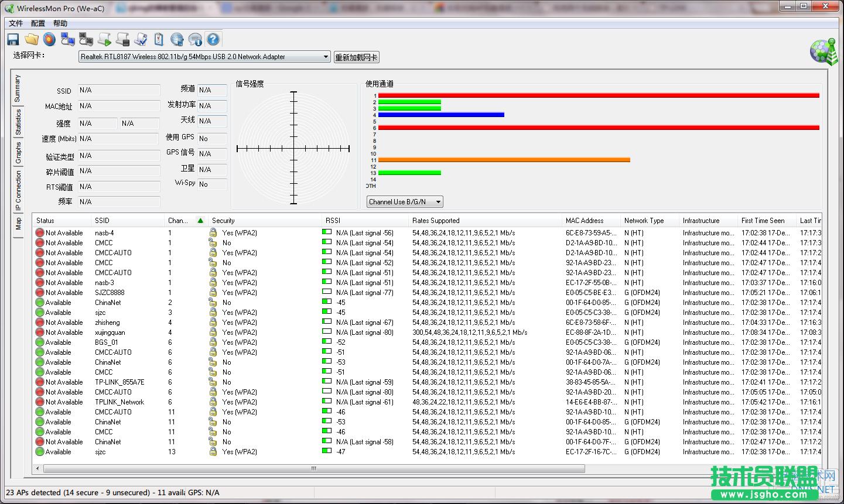Click the 重新加载网卡 button

coord(356,57)
